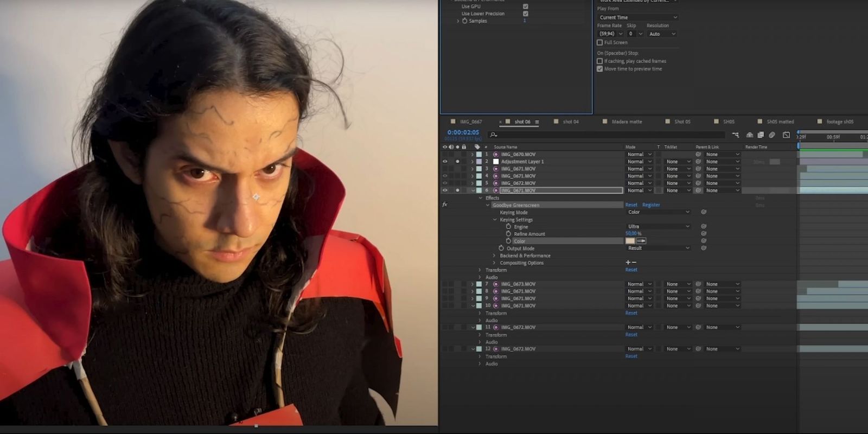Viewport: 868px width, 434px height.
Task: Switch to the Madara matte composition tab
Action: pyautogui.click(x=626, y=122)
